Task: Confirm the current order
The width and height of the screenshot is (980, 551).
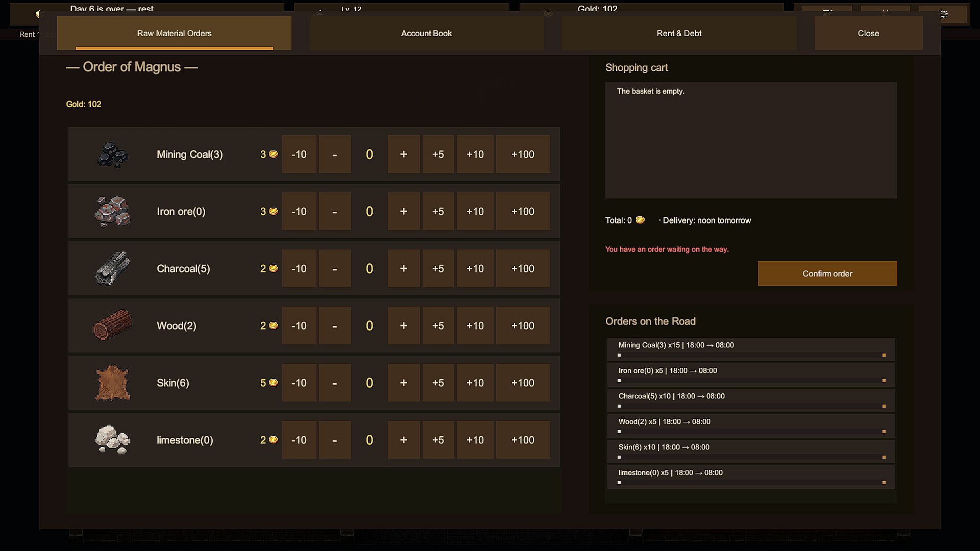Action: click(x=827, y=273)
